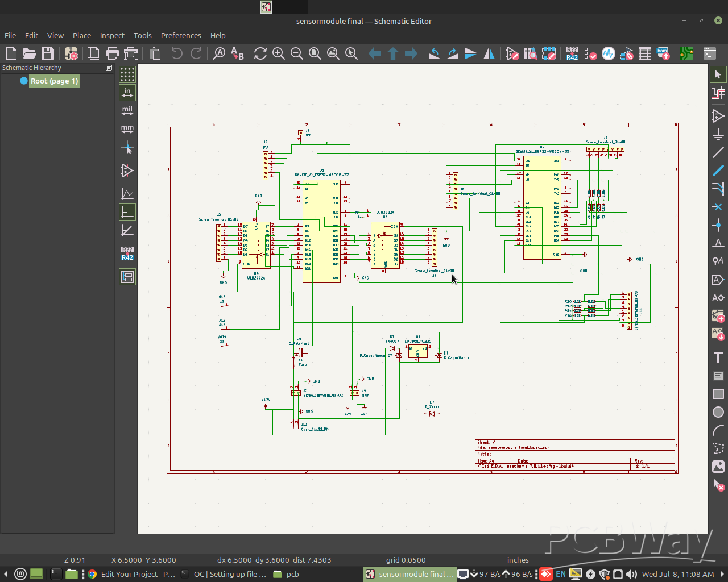The image size is (728, 582).
Task: Open the File menu
Action: 10,35
